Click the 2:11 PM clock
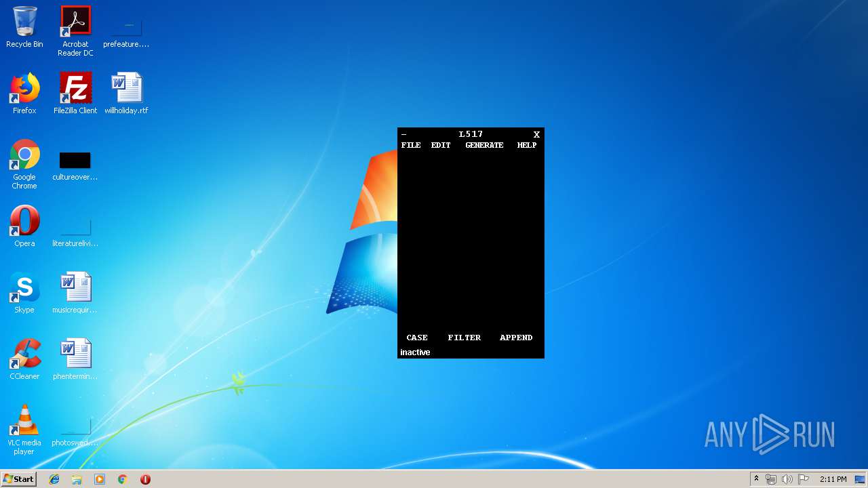This screenshot has width=868, height=488. pos(833,479)
